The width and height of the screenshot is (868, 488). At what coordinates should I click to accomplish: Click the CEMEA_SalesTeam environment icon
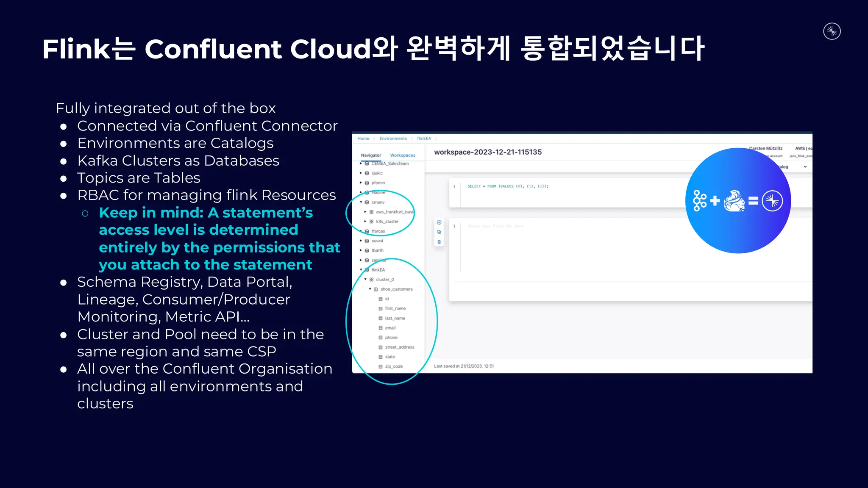[367, 164]
